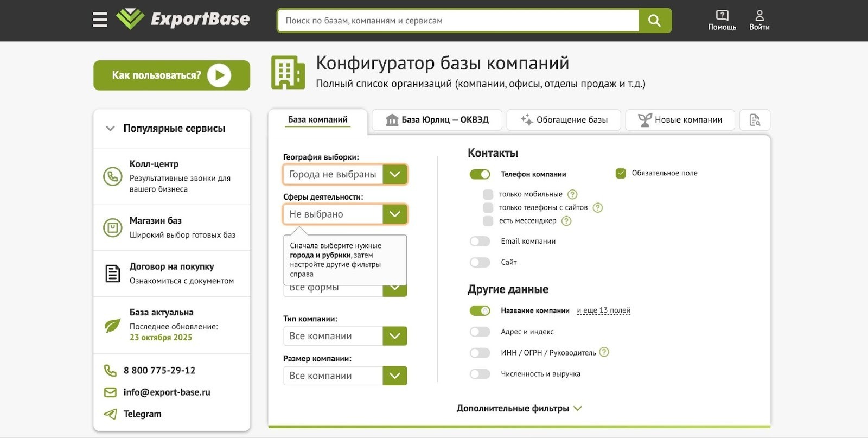Click locked Название компании toggle
Viewport: 868px width, 438px height.
point(480,311)
